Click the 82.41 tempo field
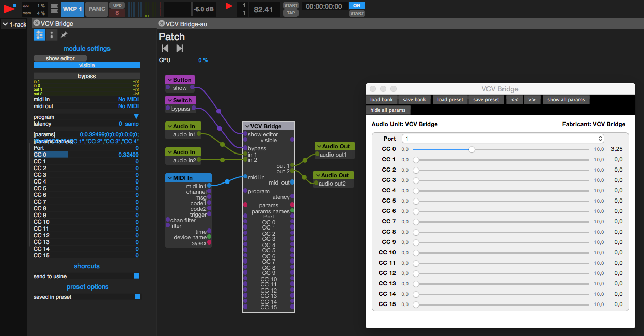Screen dimensions: 644x336 click(263, 9)
